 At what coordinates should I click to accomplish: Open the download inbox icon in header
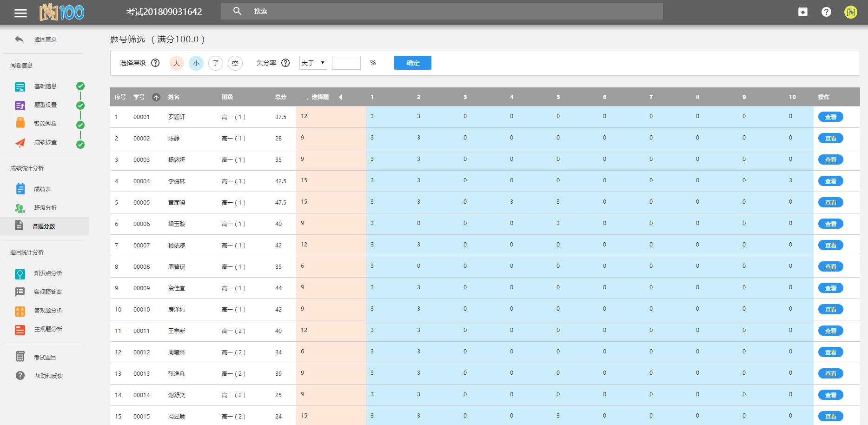tap(803, 12)
